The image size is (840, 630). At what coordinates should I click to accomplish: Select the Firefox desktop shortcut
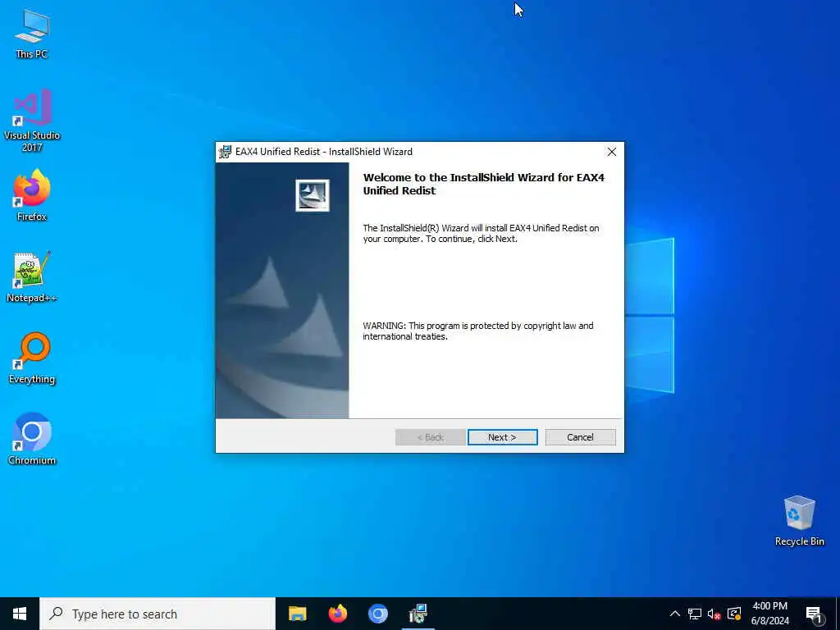(32, 195)
